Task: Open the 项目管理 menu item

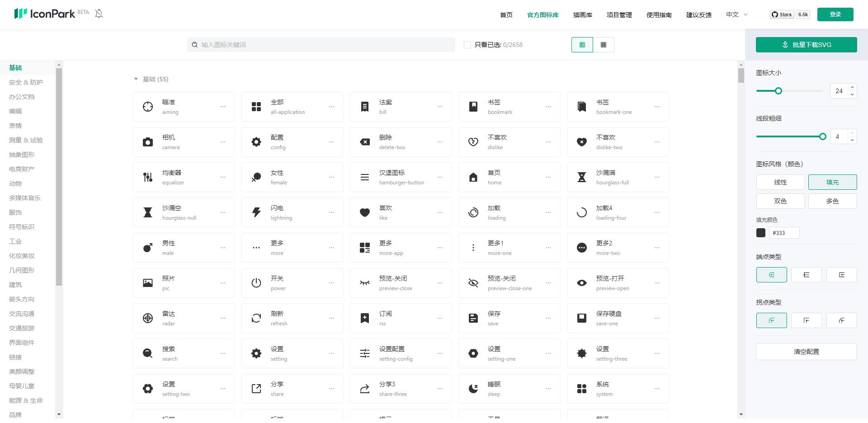Action: point(618,14)
